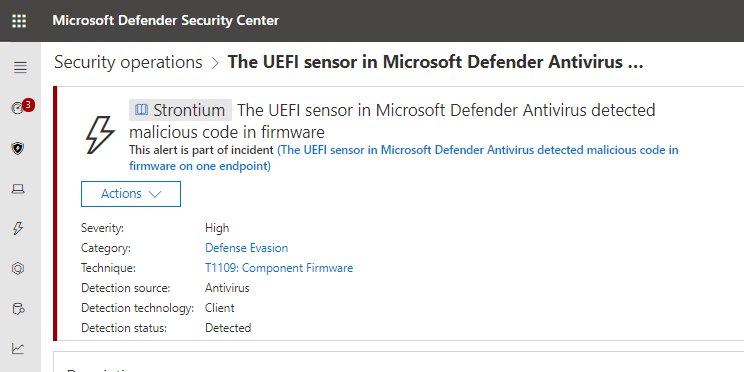The width and height of the screenshot is (744, 372).
Task: Click the Strontium book icon
Action: tap(141, 110)
